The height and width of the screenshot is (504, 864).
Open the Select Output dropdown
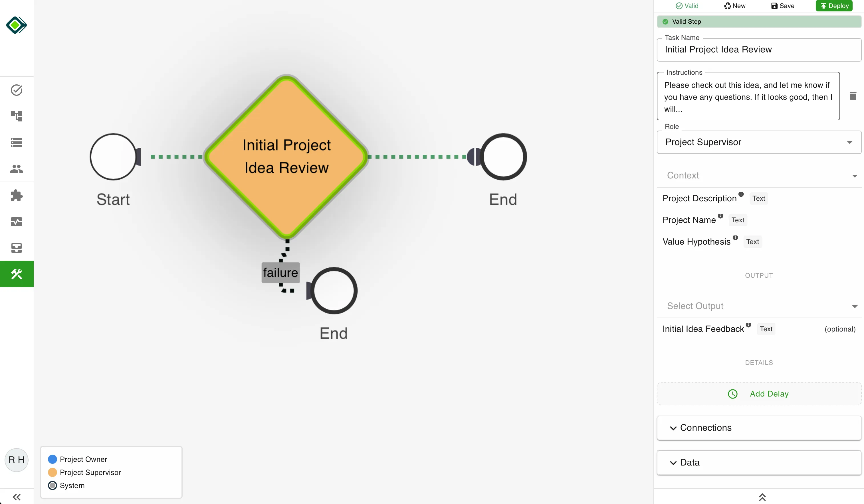[x=759, y=306]
